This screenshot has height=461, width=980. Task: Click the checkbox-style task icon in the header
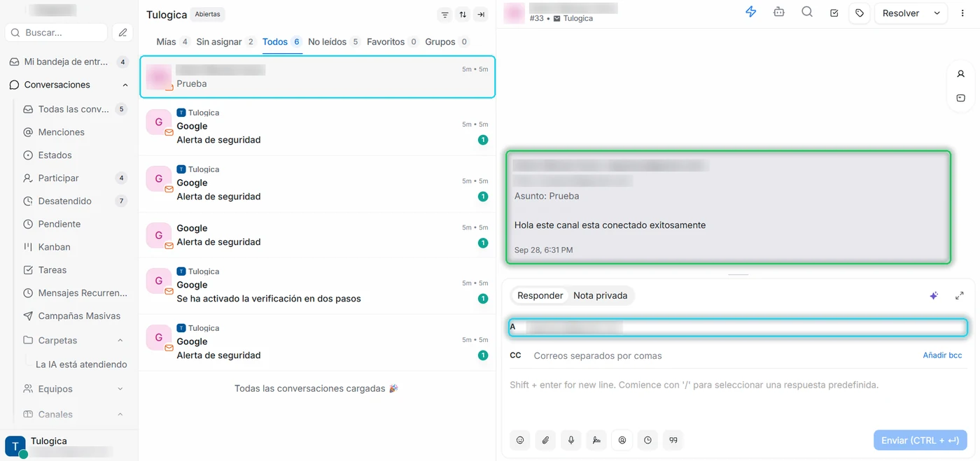(x=834, y=13)
